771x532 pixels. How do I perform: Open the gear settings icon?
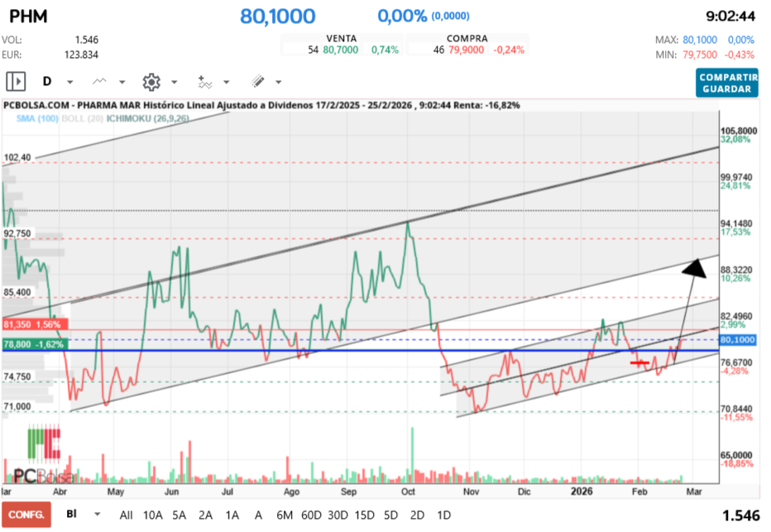(x=151, y=81)
